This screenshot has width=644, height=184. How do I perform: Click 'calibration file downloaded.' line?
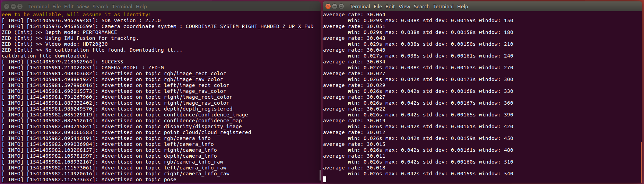(x=45, y=56)
